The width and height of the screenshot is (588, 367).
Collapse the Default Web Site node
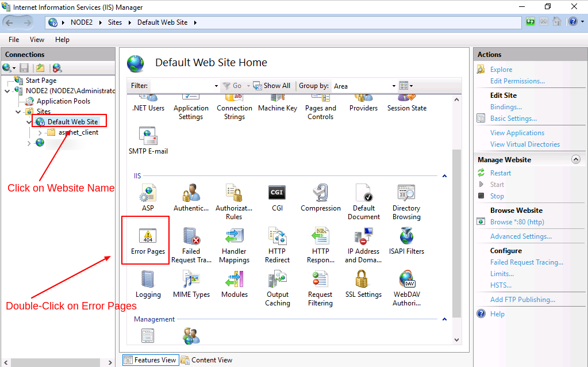tap(29, 122)
